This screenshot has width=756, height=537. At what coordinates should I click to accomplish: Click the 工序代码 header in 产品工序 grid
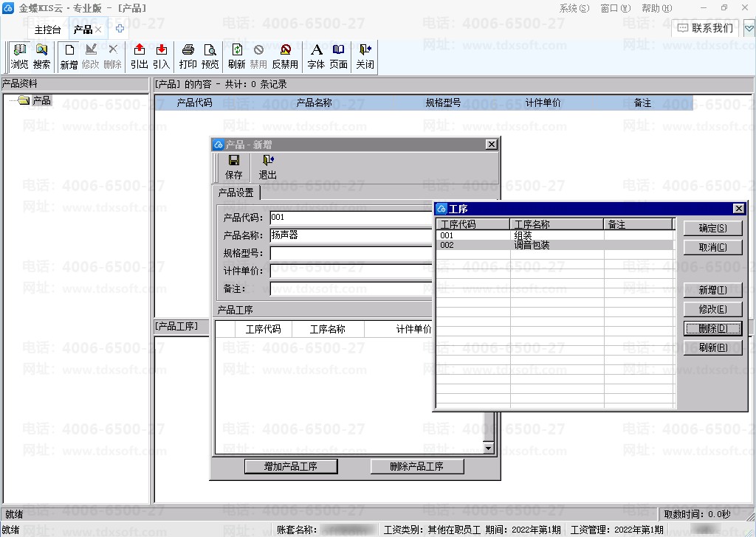tap(263, 330)
